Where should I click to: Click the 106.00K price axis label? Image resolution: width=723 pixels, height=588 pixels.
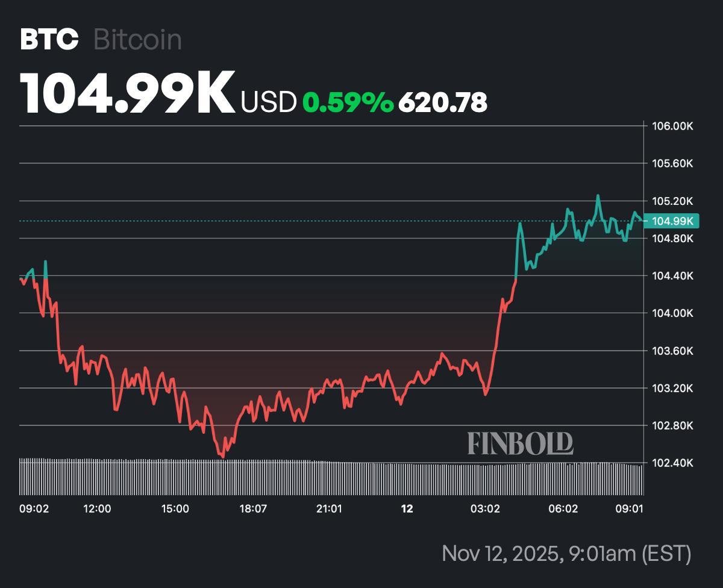672,127
